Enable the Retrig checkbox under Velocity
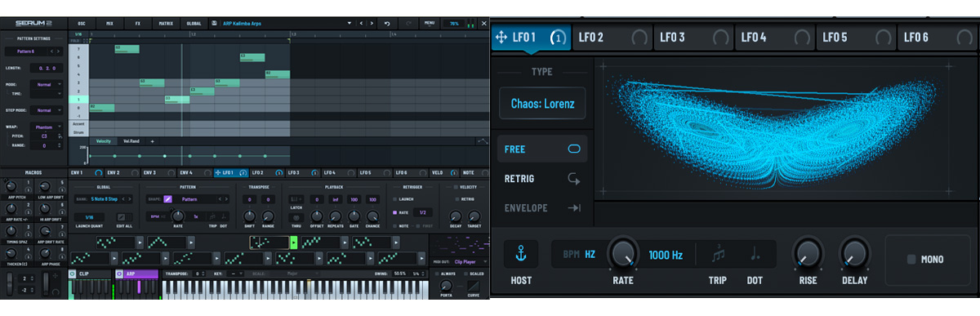Viewport: 980px width, 316px height. [x=457, y=199]
